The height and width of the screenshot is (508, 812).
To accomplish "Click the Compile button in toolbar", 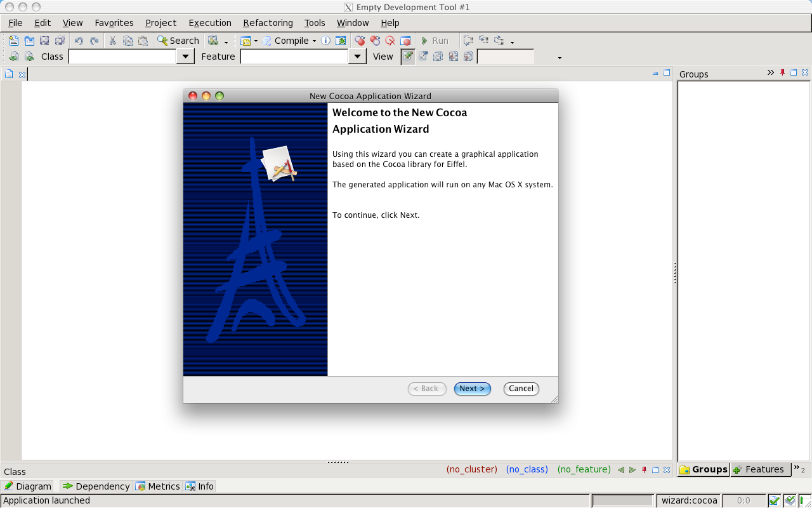I will click(285, 41).
